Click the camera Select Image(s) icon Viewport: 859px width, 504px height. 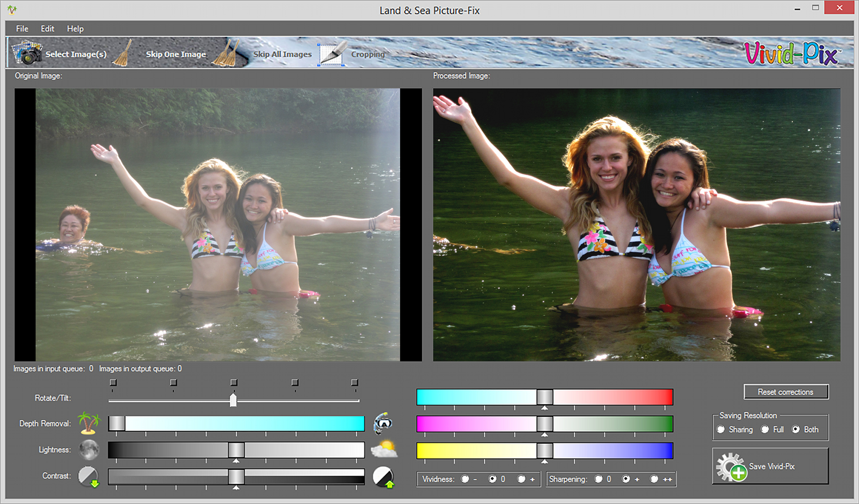(x=27, y=53)
